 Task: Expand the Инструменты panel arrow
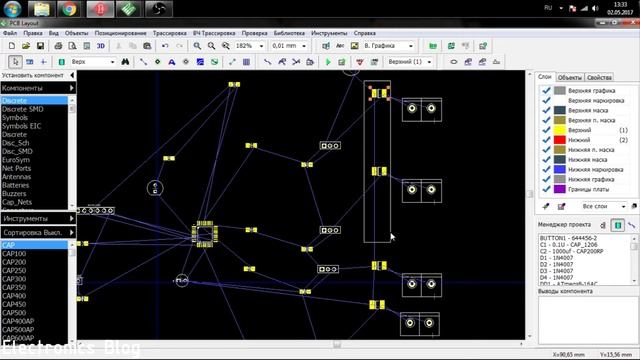(x=72, y=218)
